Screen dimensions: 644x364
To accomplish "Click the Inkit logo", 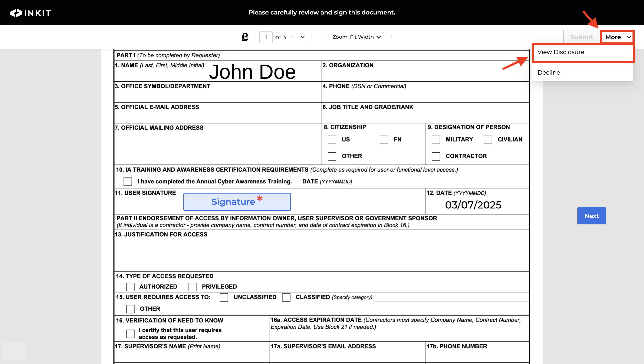I will pos(30,13).
